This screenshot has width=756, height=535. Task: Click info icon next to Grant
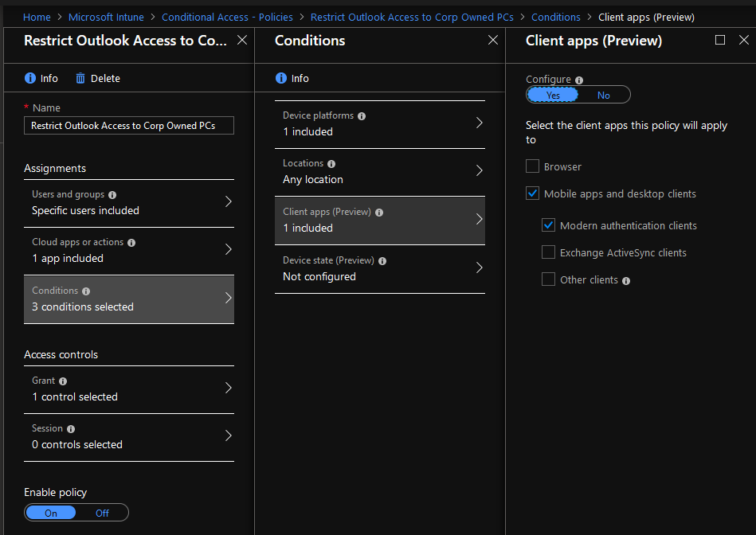(x=63, y=381)
